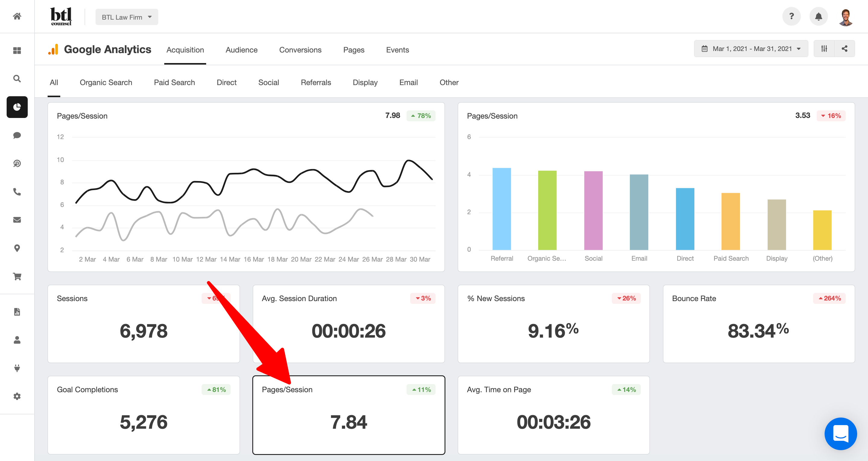Viewport: 868px width, 461px height.
Task: Open the integrations plug icon
Action: point(17,368)
